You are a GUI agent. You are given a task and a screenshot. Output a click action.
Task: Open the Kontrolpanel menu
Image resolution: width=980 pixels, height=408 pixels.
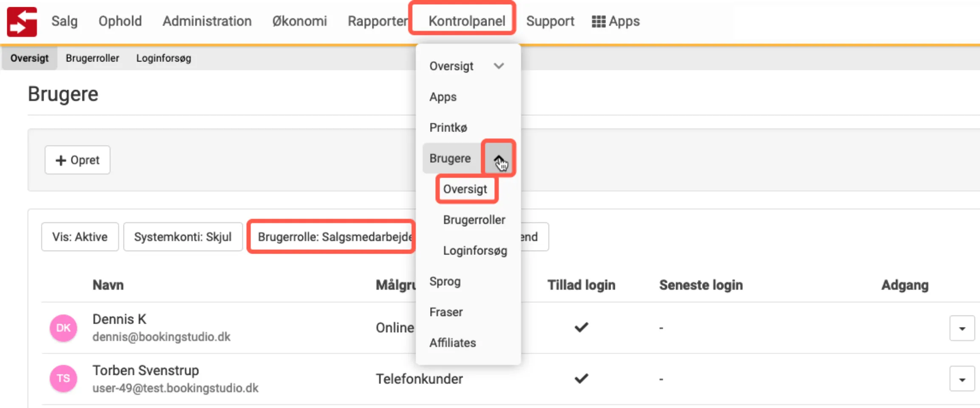466,21
